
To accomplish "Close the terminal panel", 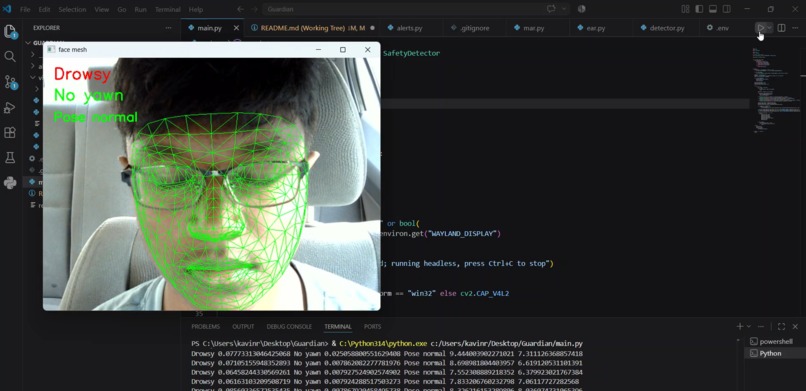I will tap(795, 326).
